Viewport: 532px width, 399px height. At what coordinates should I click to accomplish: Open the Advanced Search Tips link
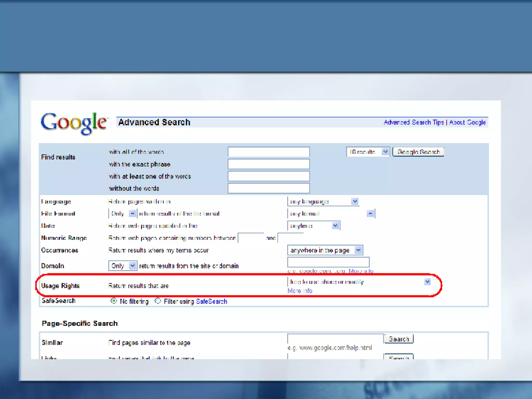click(414, 122)
